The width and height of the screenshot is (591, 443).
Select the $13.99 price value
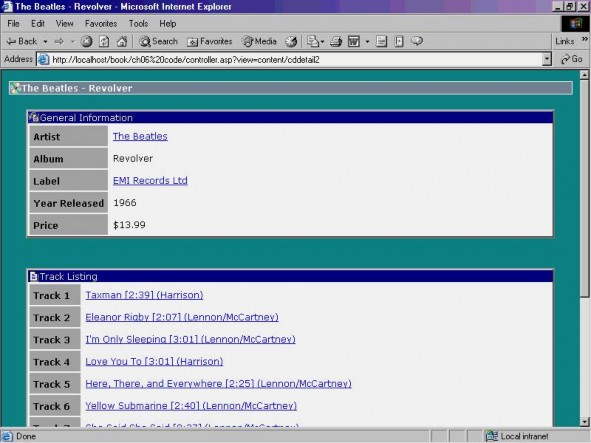(x=129, y=225)
